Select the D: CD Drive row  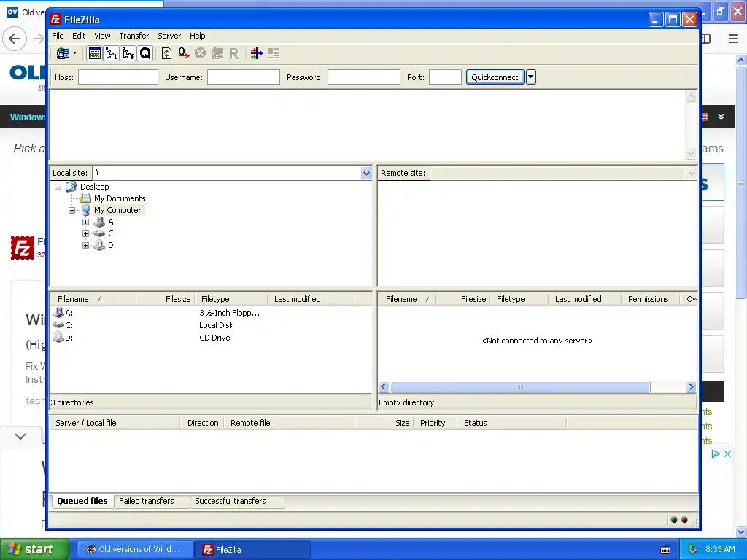pos(210,338)
